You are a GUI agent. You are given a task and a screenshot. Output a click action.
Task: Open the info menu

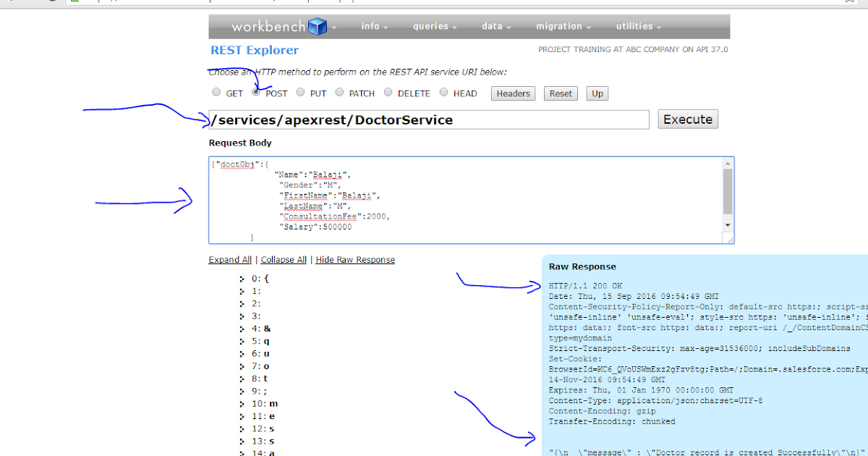[x=370, y=26]
